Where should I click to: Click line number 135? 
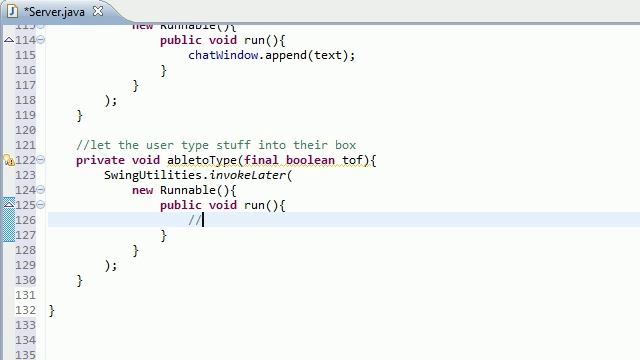25,355
